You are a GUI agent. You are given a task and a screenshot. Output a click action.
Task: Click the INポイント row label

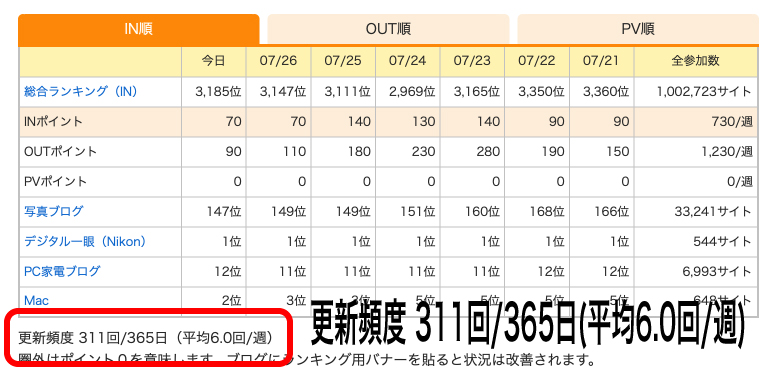53,122
